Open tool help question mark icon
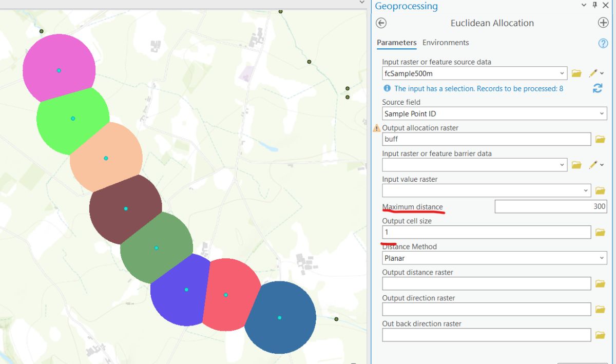The width and height of the screenshot is (616, 364). click(603, 44)
